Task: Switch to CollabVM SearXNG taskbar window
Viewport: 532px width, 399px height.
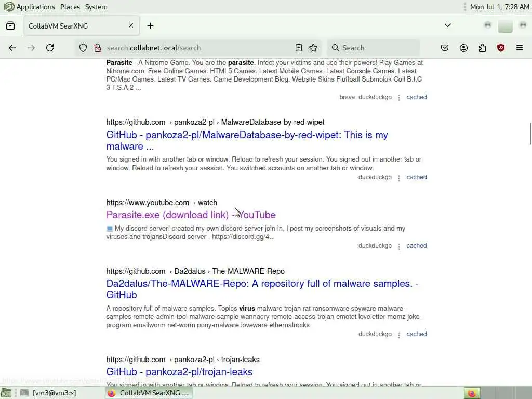Action: pos(148,393)
